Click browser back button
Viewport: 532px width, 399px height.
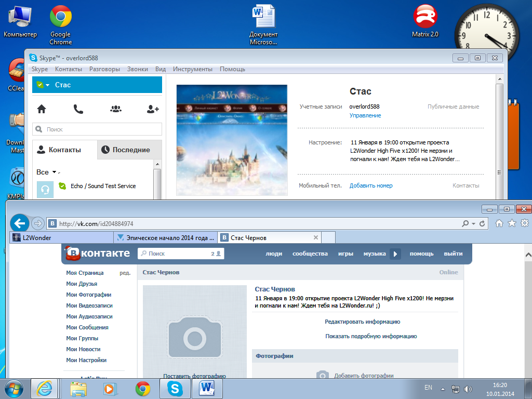pos(20,223)
